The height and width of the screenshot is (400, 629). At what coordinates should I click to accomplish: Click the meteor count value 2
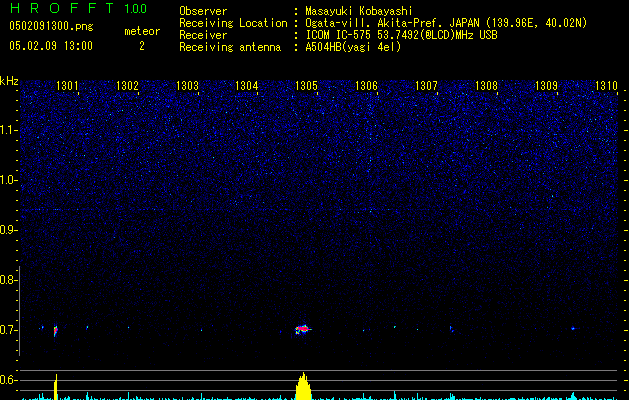[x=142, y=46]
